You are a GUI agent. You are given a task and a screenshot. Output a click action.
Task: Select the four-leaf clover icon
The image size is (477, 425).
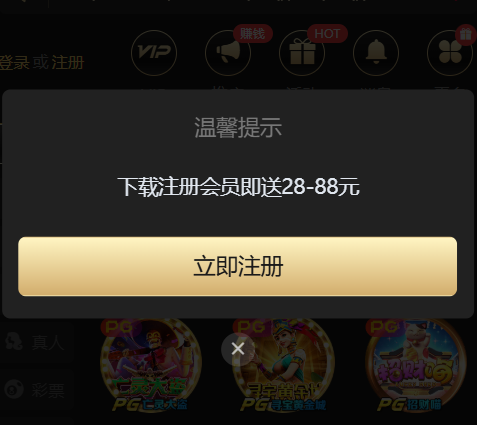pos(450,53)
